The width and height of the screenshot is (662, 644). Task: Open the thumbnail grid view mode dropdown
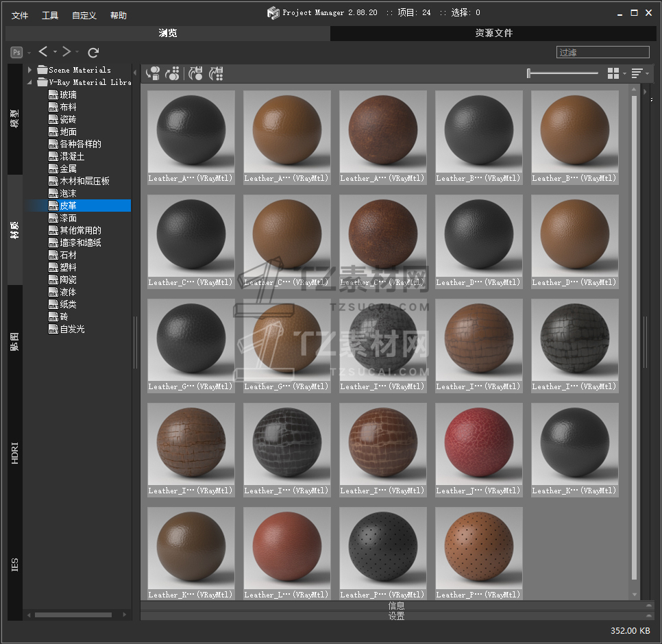click(x=616, y=73)
